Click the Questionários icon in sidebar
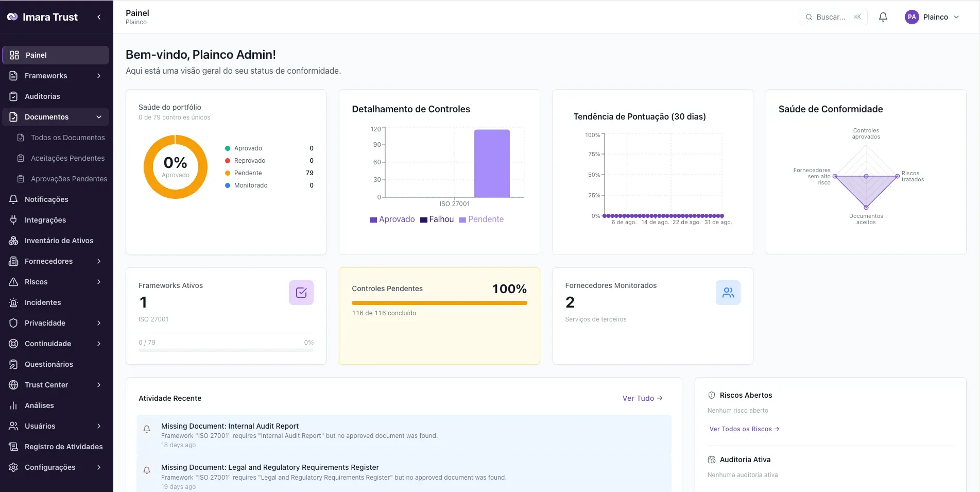The image size is (980, 492). 14,364
